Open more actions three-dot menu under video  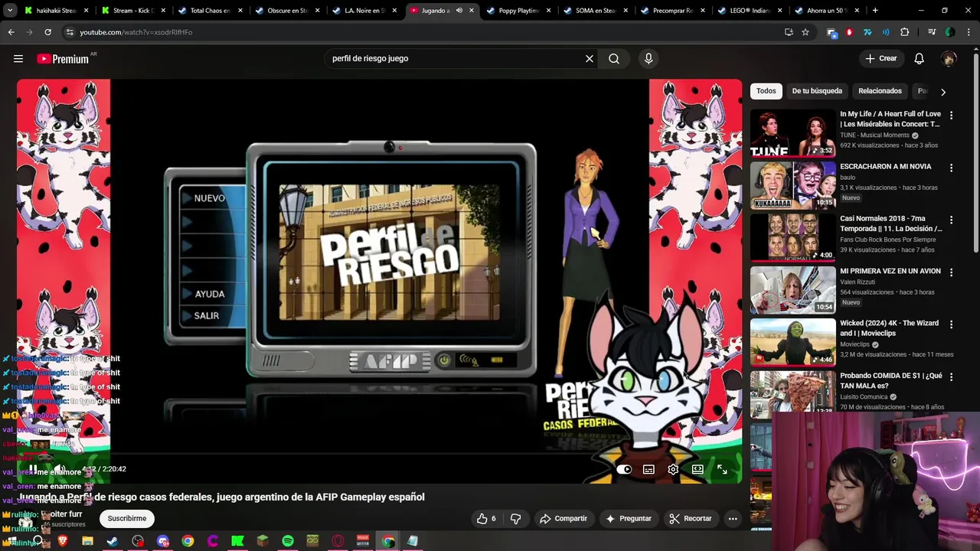(x=733, y=518)
